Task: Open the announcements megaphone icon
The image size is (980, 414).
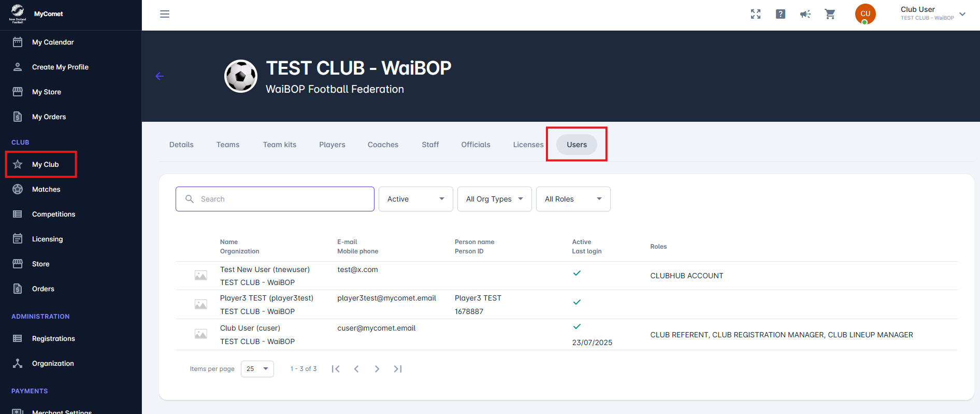Action: [x=805, y=14]
